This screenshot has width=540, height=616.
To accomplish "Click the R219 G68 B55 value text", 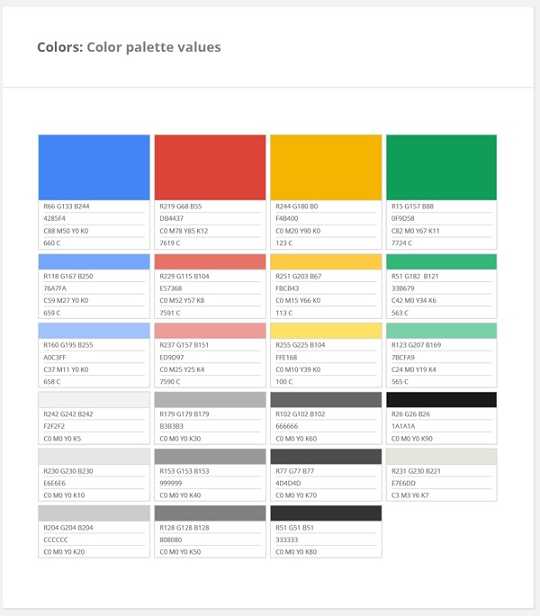I will click(181, 206).
